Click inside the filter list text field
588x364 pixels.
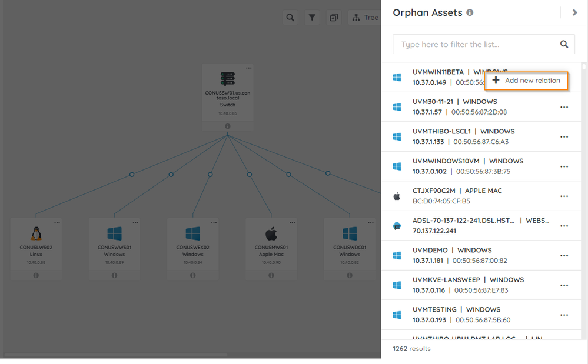coord(474,44)
